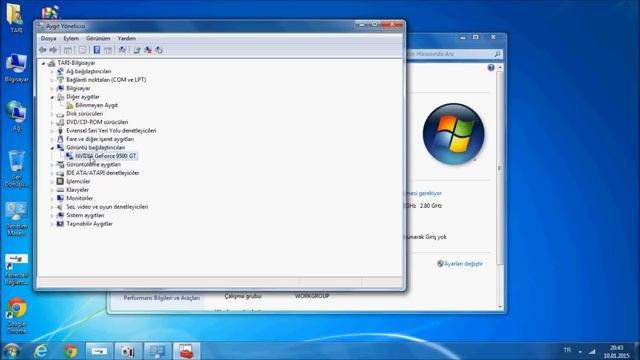Select Taşınabilir Aygıtlar row
The height and width of the screenshot is (360, 640).
pyautogui.click(x=89, y=224)
